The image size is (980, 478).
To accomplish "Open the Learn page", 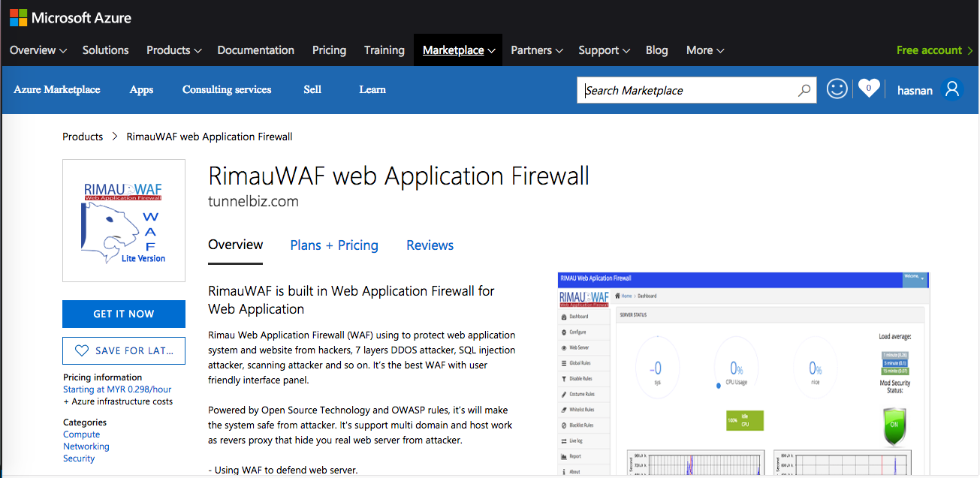I will tap(372, 89).
